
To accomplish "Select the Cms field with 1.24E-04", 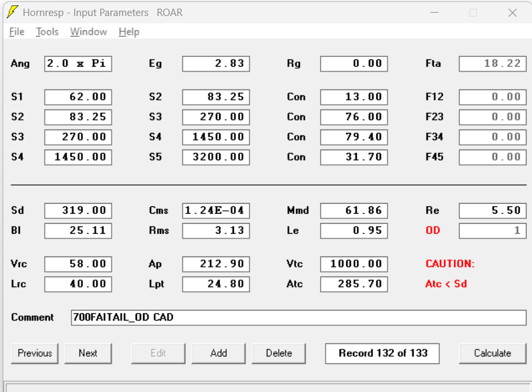I will tap(216, 210).
